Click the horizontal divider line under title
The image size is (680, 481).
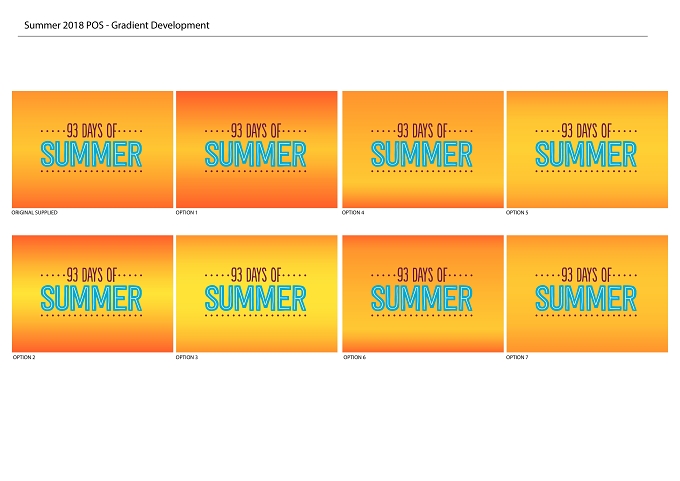(333, 36)
